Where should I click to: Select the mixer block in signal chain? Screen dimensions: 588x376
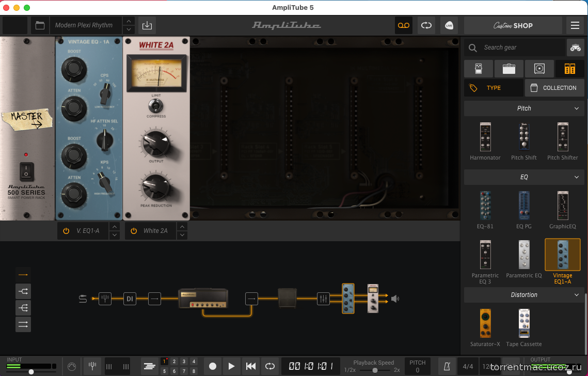pos(323,299)
